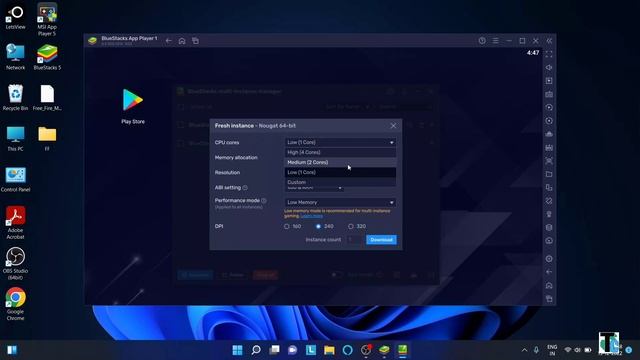Image resolution: width=640 pixels, height=360 pixels.
Task: Close the Fresh instance dialog
Action: click(393, 126)
